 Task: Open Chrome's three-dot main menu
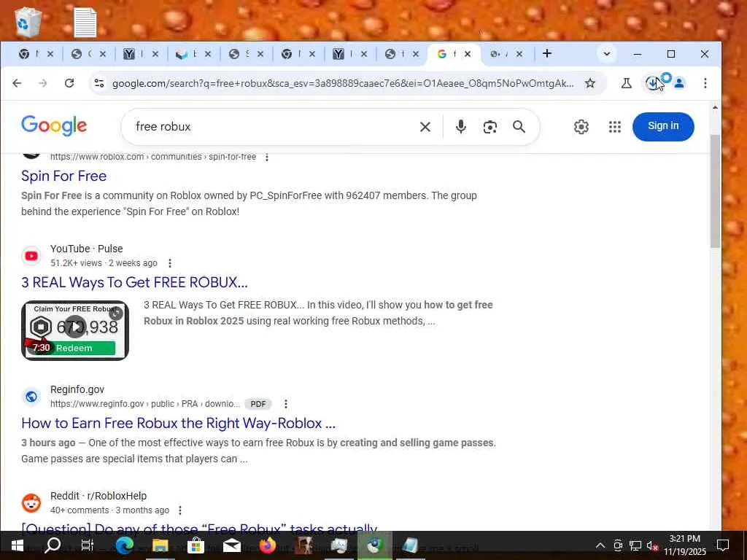(x=705, y=83)
